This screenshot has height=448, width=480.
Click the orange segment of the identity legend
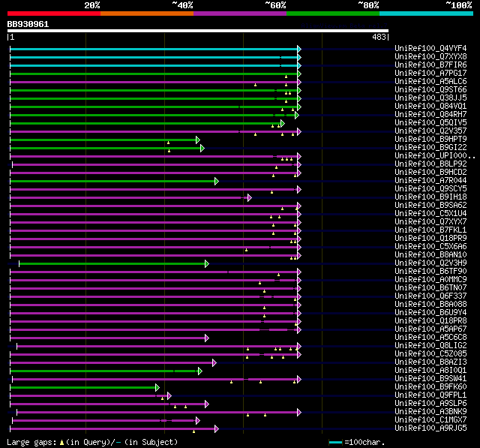(x=147, y=14)
